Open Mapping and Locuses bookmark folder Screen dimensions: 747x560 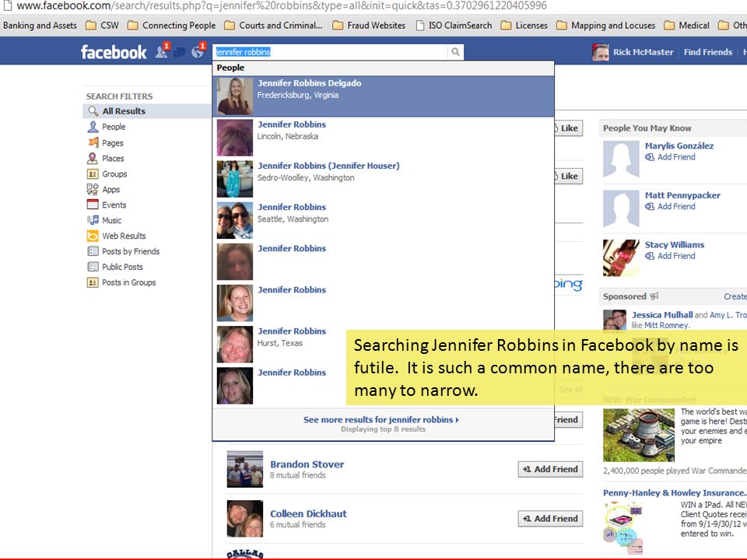click(606, 25)
